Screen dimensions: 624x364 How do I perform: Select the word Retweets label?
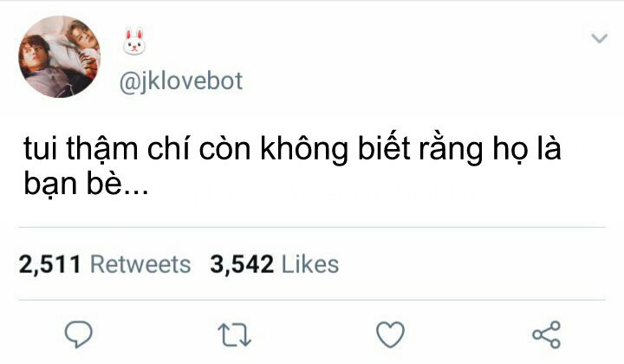[x=140, y=264]
